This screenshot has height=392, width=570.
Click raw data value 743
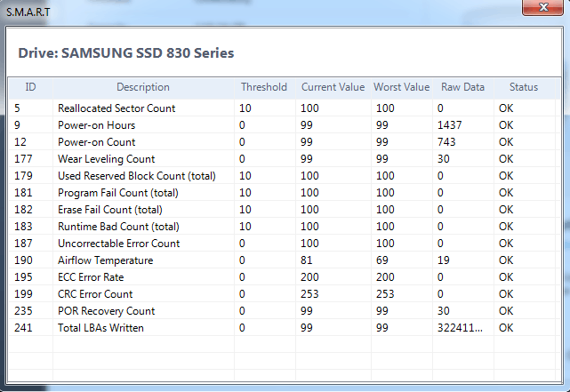click(446, 141)
